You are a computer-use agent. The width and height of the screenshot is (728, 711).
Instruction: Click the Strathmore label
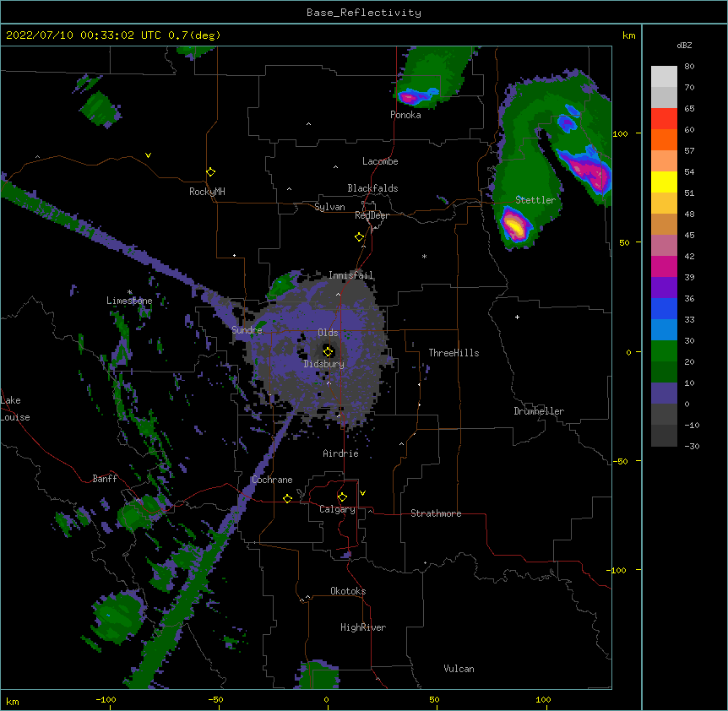(x=436, y=513)
